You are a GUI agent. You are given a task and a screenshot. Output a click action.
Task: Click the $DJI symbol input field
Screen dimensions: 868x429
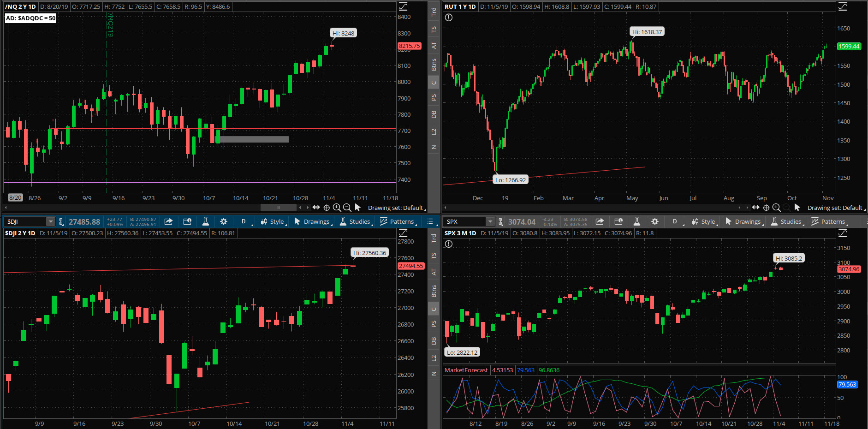(x=26, y=222)
